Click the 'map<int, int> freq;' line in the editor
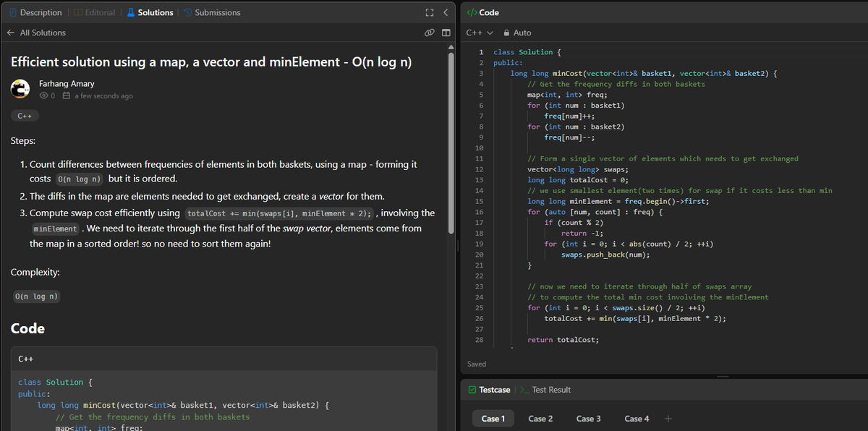 (x=568, y=95)
